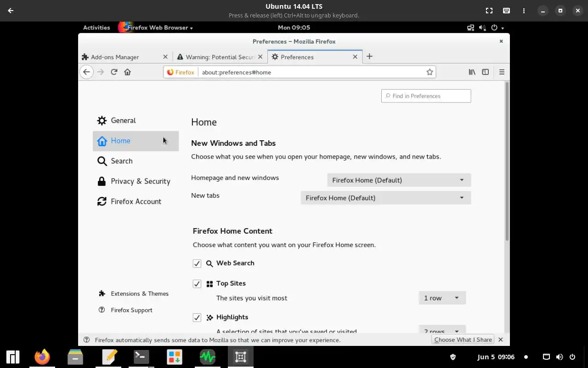The height and width of the screenshot is (368, 588).
Task: Open General preferences category
Action: click(x=136, y=121)
